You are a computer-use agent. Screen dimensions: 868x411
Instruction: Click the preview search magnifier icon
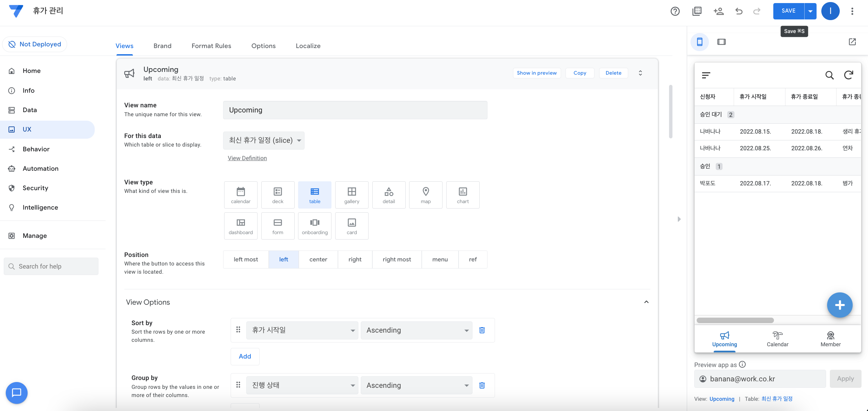pyautogui.click(x=829, y=75)
